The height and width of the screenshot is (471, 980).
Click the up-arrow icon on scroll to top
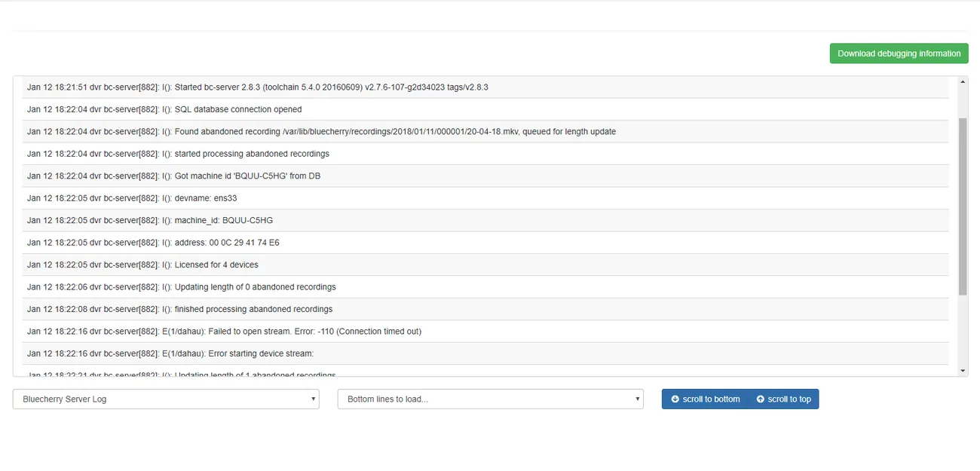760,399
